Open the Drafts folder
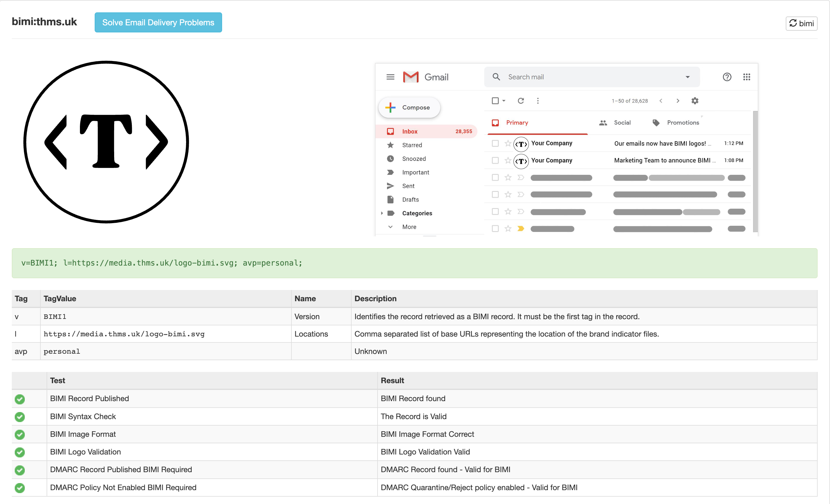The image size is (830, 504). (410, 200)
